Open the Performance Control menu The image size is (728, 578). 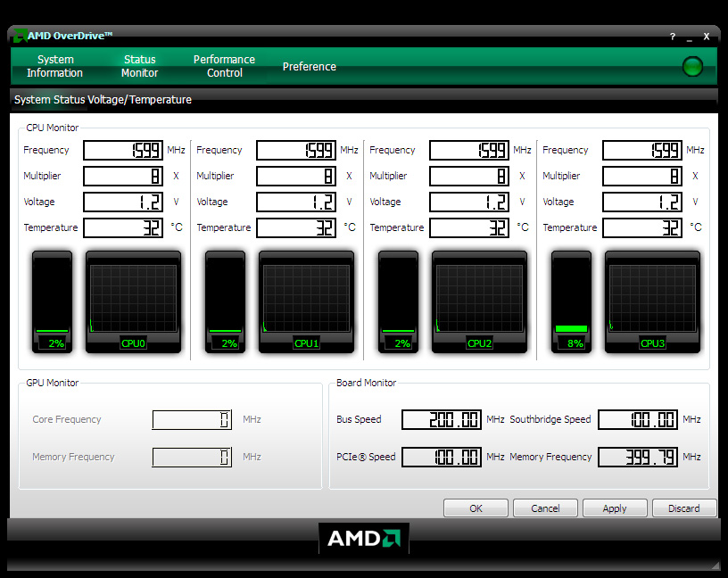tap(224, 66)
